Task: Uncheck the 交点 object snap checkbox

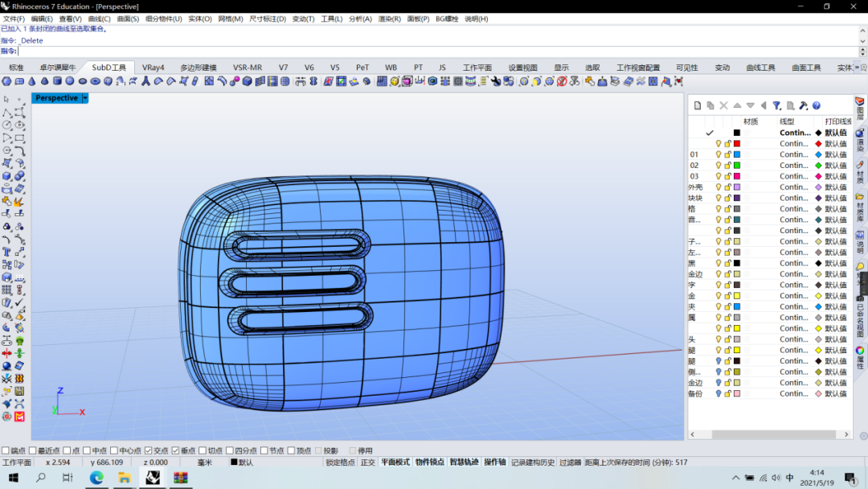Action: click(x=149, y=450)
